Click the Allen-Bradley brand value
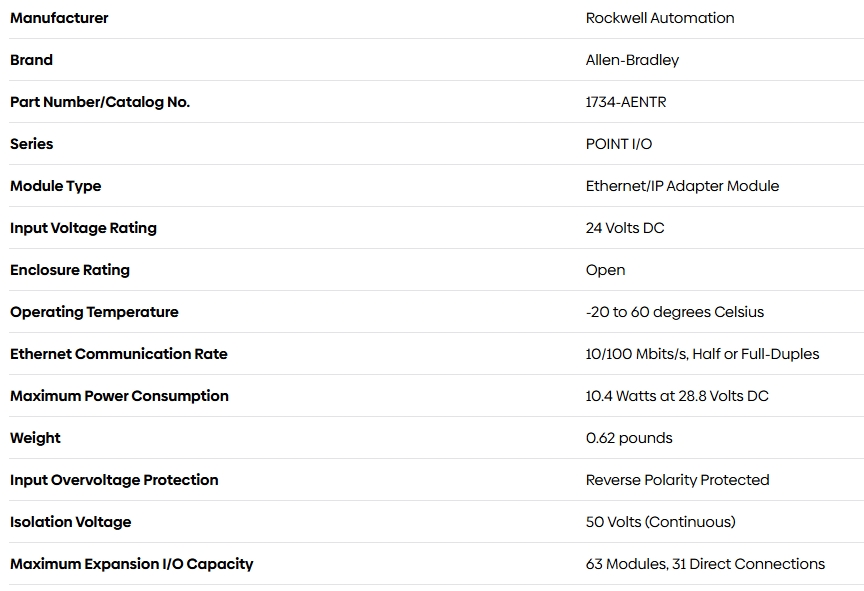864x591 pixels. pos(632,60)
